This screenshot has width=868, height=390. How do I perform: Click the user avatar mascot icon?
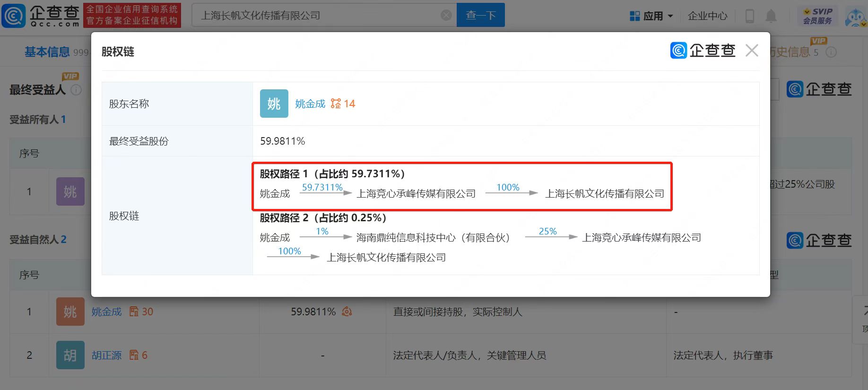(856, 17)
